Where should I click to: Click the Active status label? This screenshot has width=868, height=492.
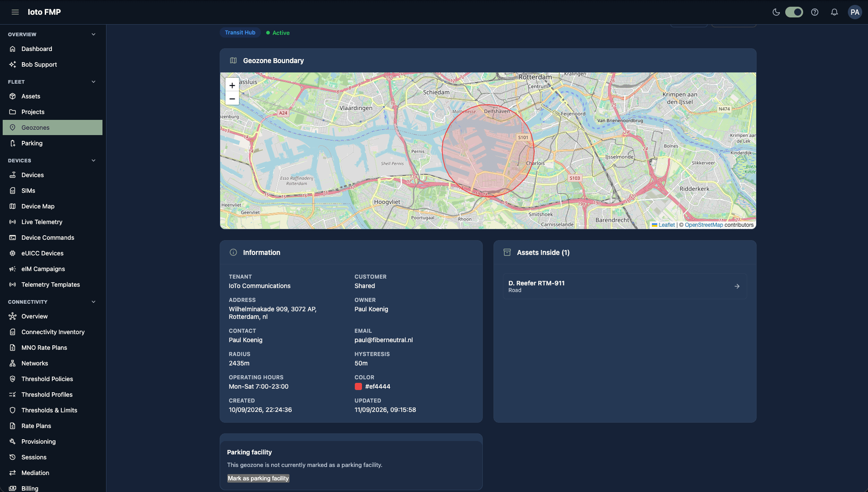[281, 33]
